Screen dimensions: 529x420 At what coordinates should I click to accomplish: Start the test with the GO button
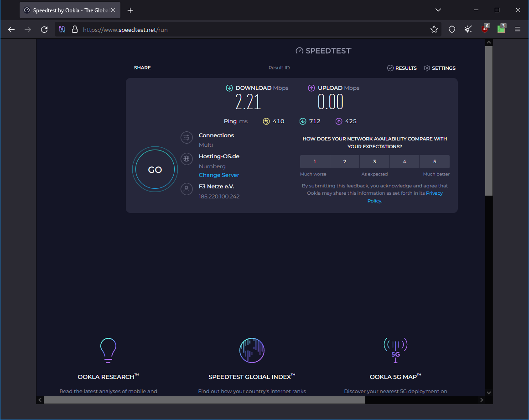(155, 169)
